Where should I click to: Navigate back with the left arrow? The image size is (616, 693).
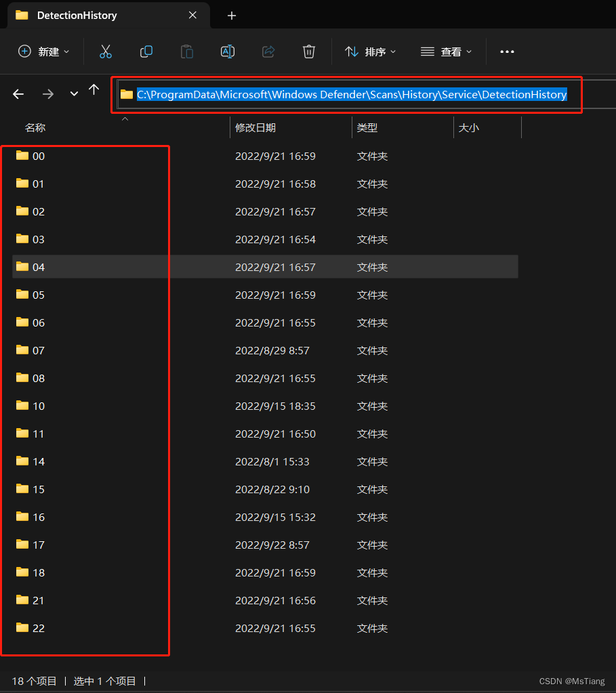[x=19, y=94]
